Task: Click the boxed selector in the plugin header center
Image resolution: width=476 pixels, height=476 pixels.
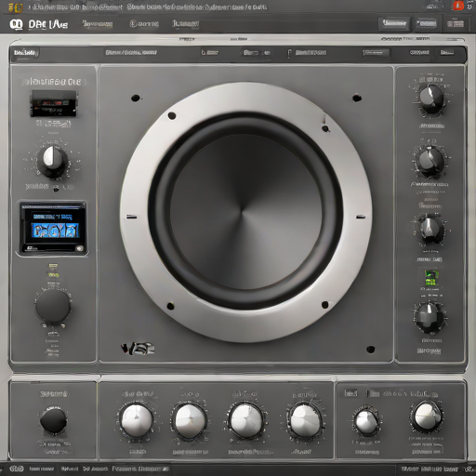Action: pos(256,53)
